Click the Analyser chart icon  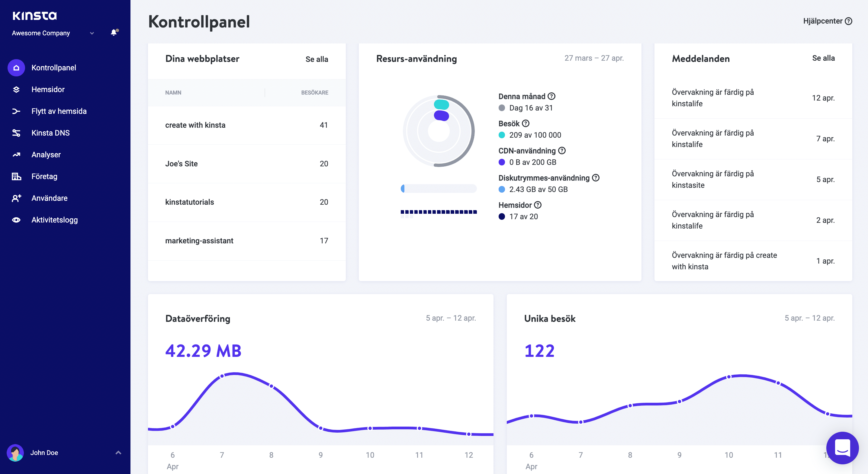(16, 155)
